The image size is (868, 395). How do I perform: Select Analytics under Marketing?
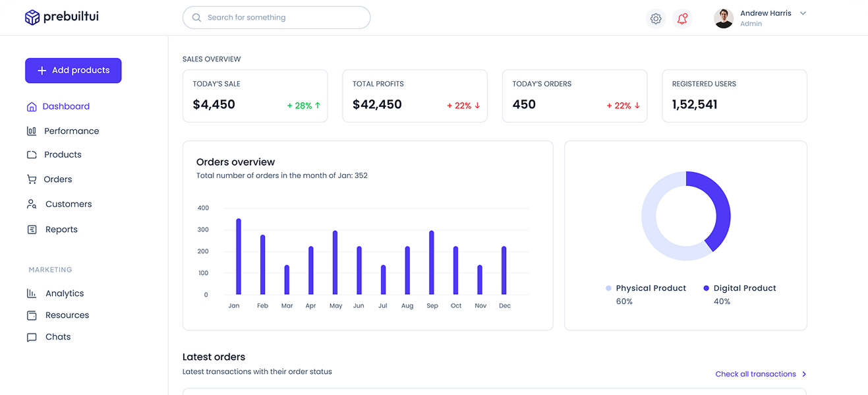[65, 293]
